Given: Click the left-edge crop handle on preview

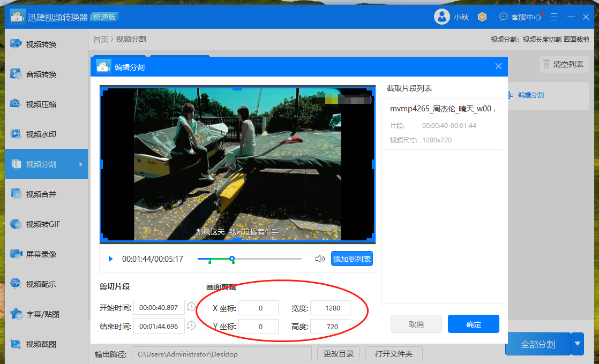Looking at the screenshot, I should click(x=101, y=164).
